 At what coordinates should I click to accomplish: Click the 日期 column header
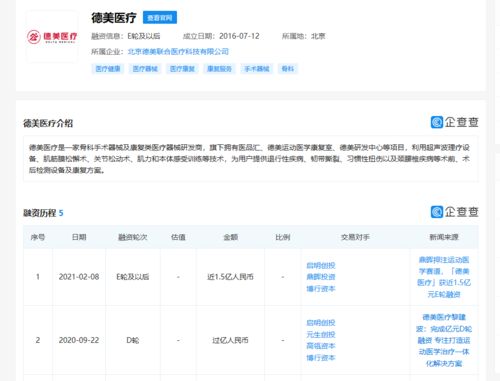coord(79,237)
